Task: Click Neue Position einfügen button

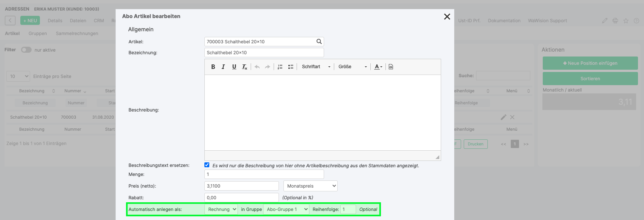Action: pos(590,63)
